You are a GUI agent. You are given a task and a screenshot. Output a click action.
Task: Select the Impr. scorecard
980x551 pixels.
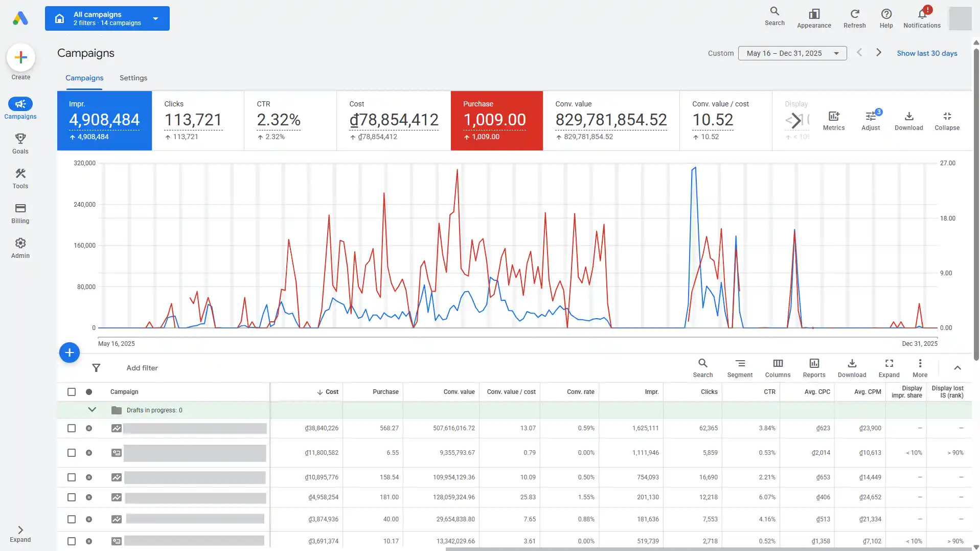[x=104, y=121]
